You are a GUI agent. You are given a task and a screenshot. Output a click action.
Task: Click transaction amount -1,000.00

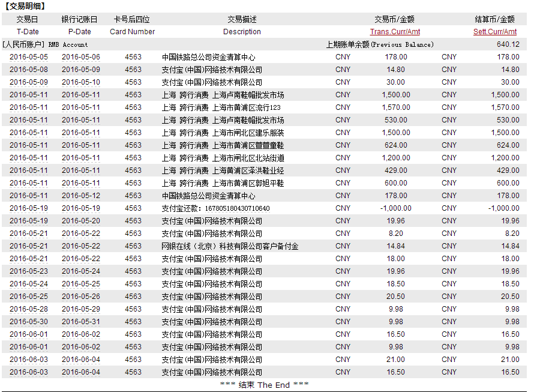(x=396, y=208)
